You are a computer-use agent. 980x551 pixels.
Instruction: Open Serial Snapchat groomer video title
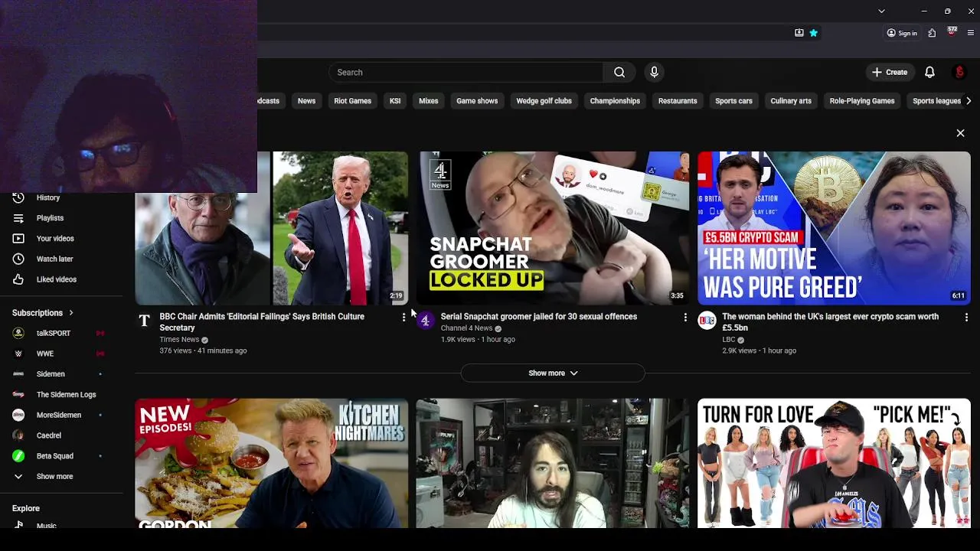pos(539,317)
